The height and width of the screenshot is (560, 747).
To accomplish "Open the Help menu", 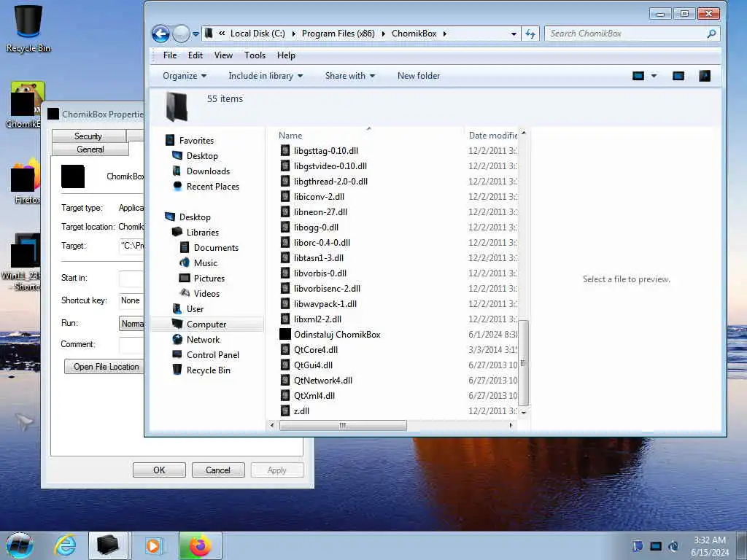I will pos(286,55).
